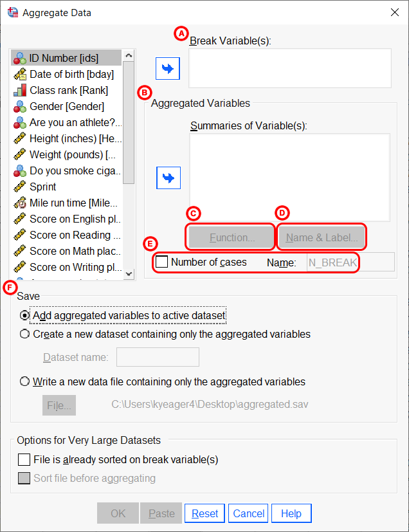Screen dimensions: 409x532
Task: Open Help for the Aggregate Data dialog
Action: [x=291, y=513]
